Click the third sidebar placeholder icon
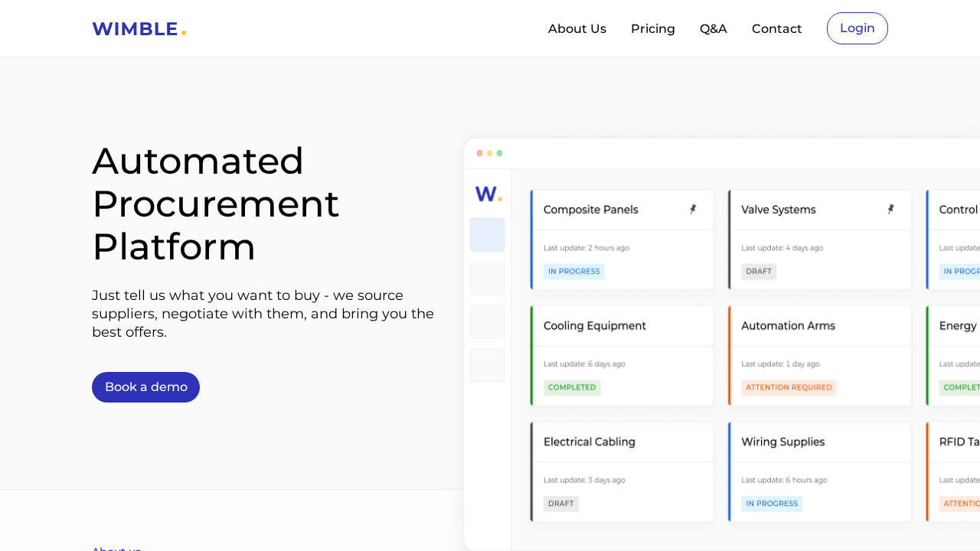 (x=487, y=322)
